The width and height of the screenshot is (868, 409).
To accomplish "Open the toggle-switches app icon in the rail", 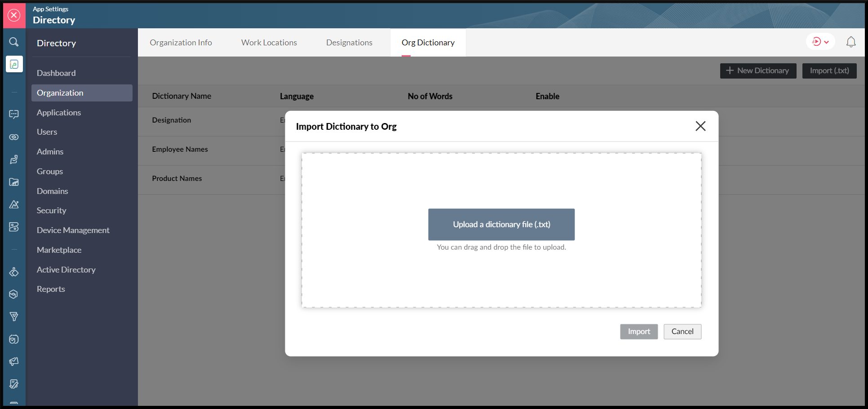I will pos(14,227).
